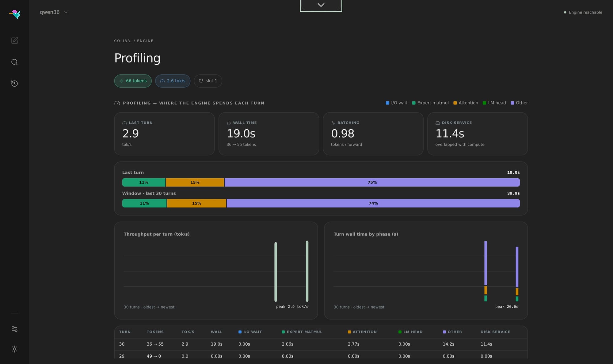Click the slot 1 pill

pyautogui.click(x=208, y=81)
